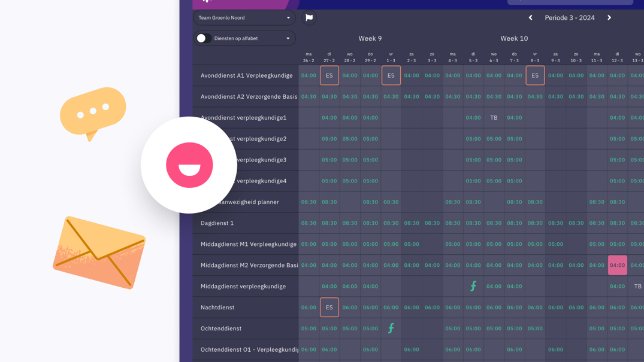This screenshot has width=644, height=362.
Task: Click the 05:00 cell on di 27-2 in verpleegkundige2 row
Action: 329,139
